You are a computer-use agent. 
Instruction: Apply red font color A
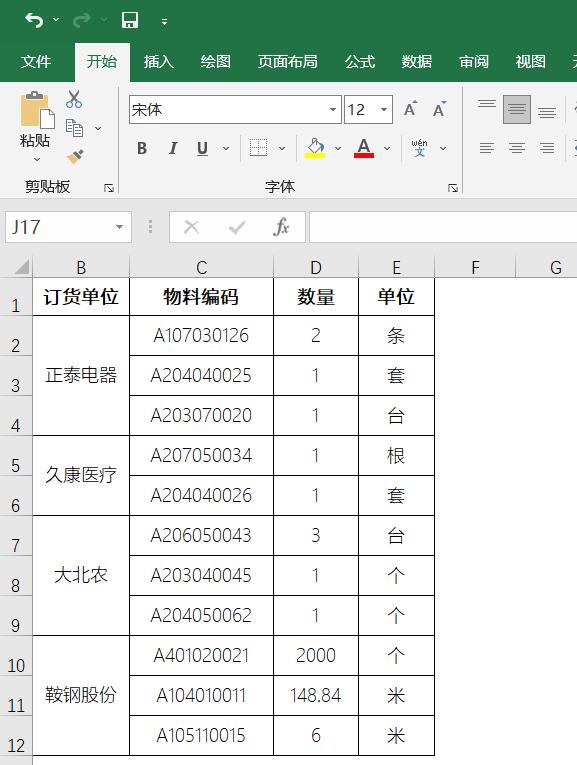(364, 148)
